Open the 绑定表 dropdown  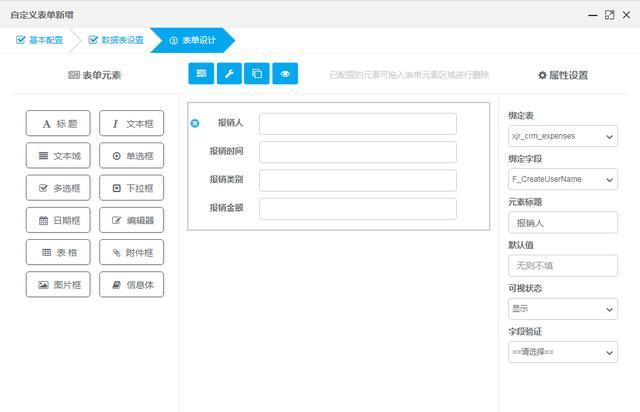(x=563, y=136)
